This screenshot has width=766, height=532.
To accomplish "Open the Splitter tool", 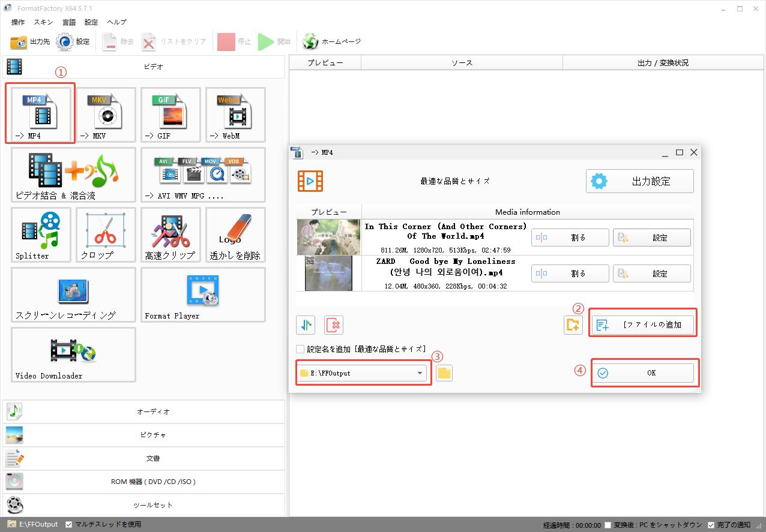I will tap(41, 235).
